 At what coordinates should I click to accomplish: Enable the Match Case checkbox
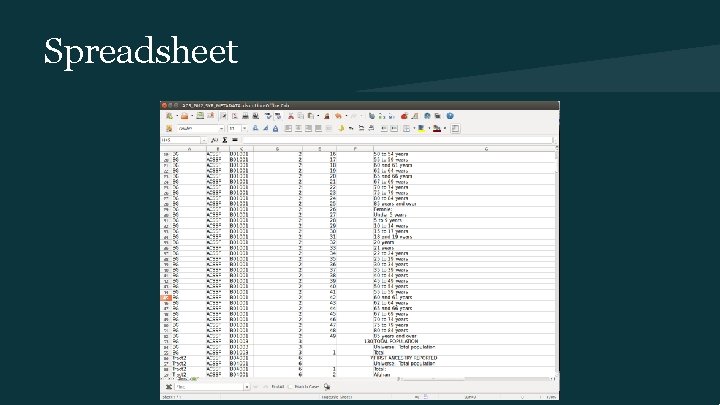click(x=290, y=387)
